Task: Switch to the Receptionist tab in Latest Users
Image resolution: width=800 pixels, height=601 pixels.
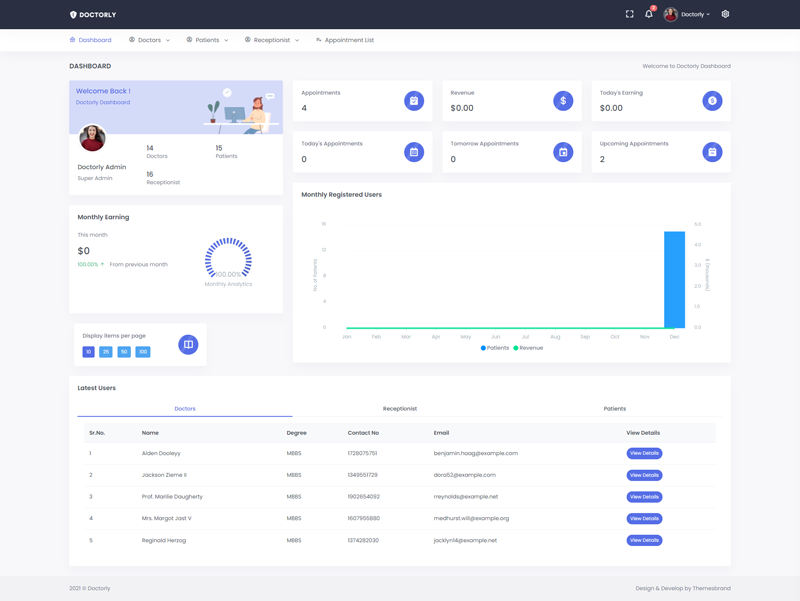Action: click(x=400, y=409)
